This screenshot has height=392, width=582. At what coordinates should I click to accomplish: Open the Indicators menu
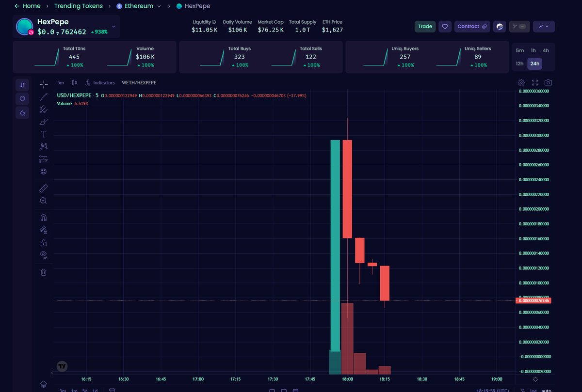100,83
